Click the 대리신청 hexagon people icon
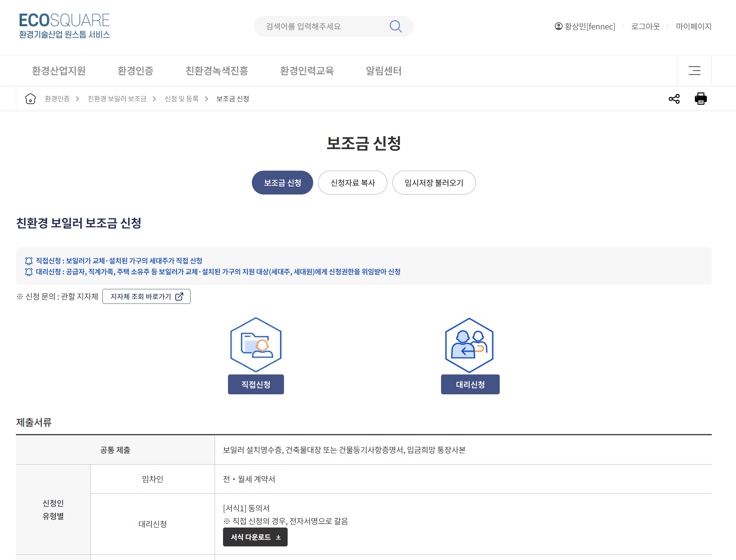Image resolution: width=736 pixels, height=560 pixels. point(469,345)
